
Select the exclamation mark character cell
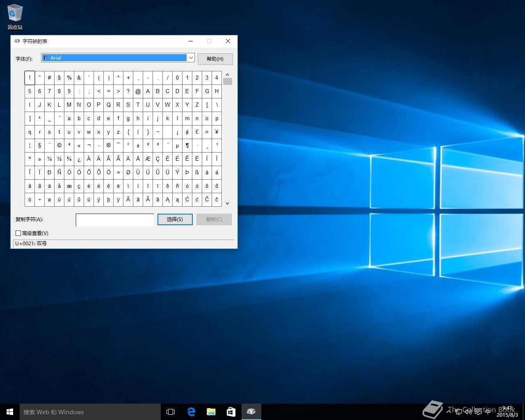[30, 78]
